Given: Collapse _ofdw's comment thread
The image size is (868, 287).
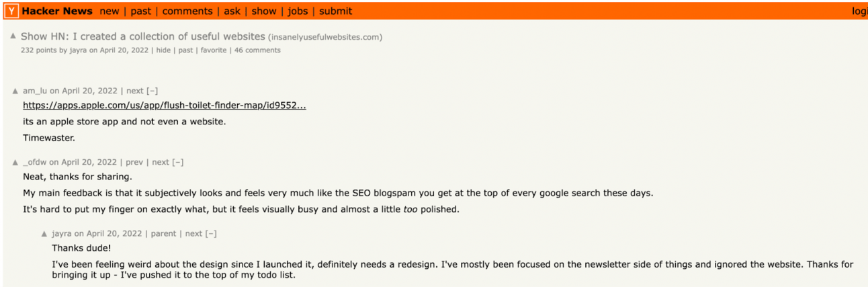Looking at the screenshot, I should point(177,162).
